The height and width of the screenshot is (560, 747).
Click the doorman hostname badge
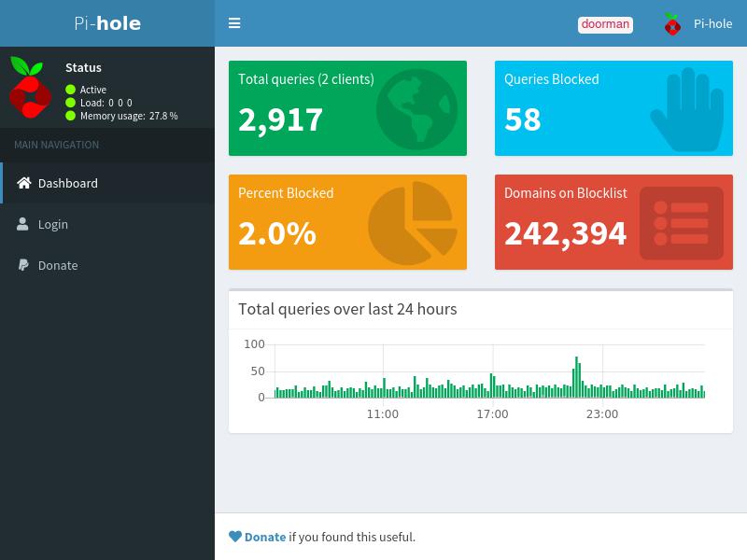click(605, 24)
